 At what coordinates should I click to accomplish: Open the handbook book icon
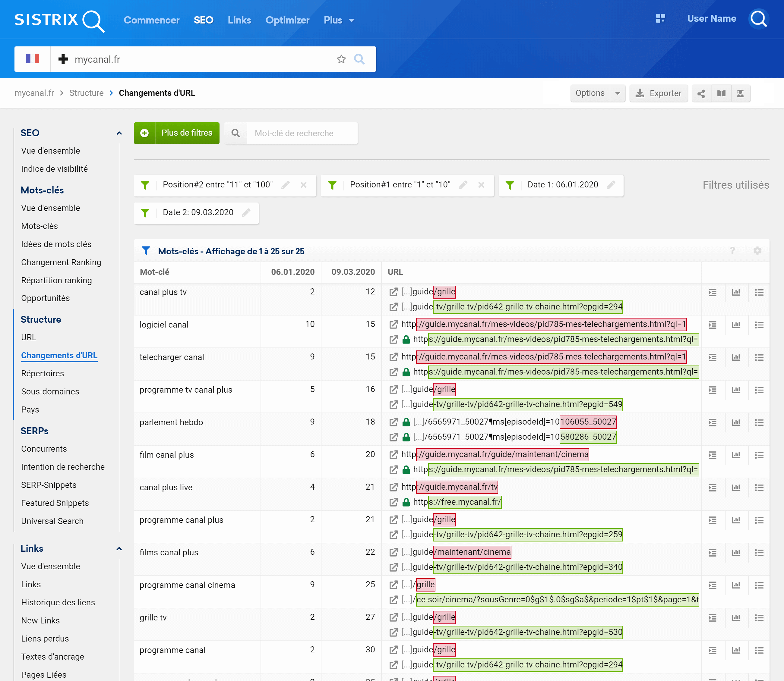click(721, 93)
